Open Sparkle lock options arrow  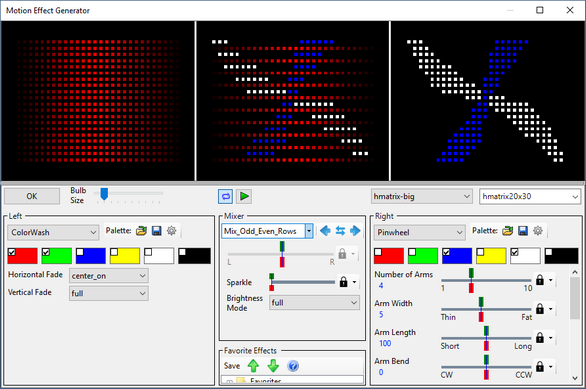[354, 282]
